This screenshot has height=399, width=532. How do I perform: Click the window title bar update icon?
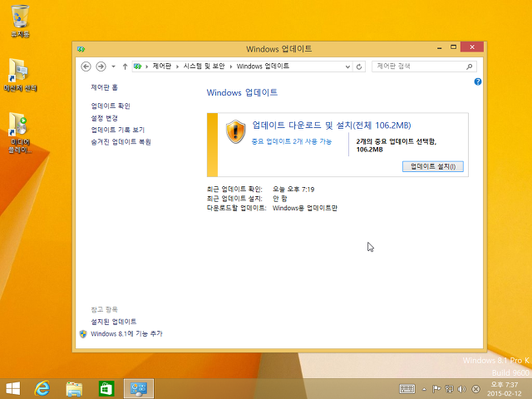click(x=81, y=49)
